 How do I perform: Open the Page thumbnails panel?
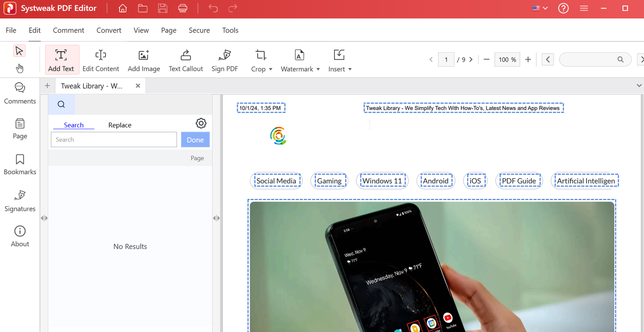20,129
